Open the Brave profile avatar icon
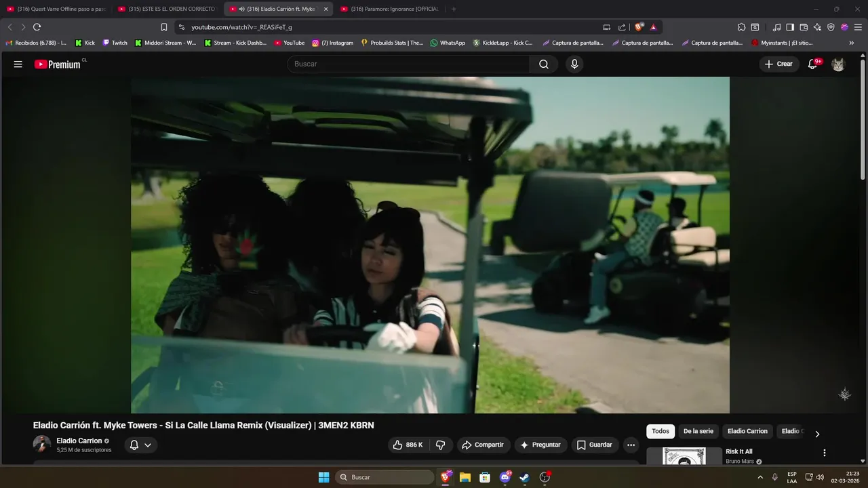 [844, 27]
